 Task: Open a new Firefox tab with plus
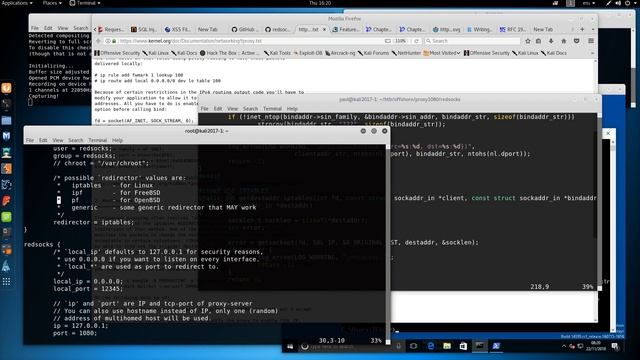(582, 29)
